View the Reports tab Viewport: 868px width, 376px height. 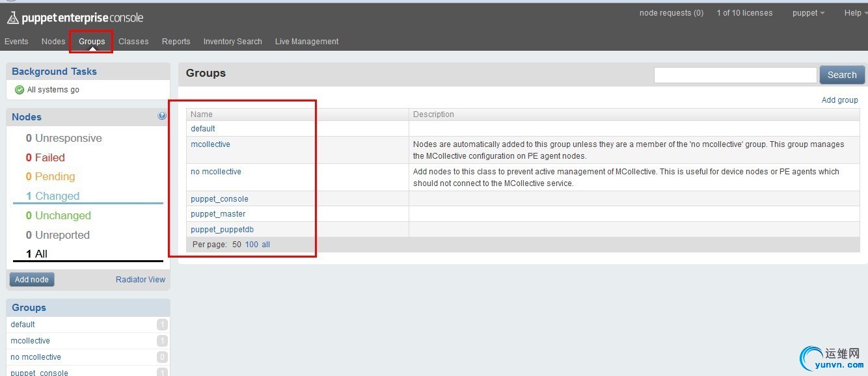coord(176,42)
